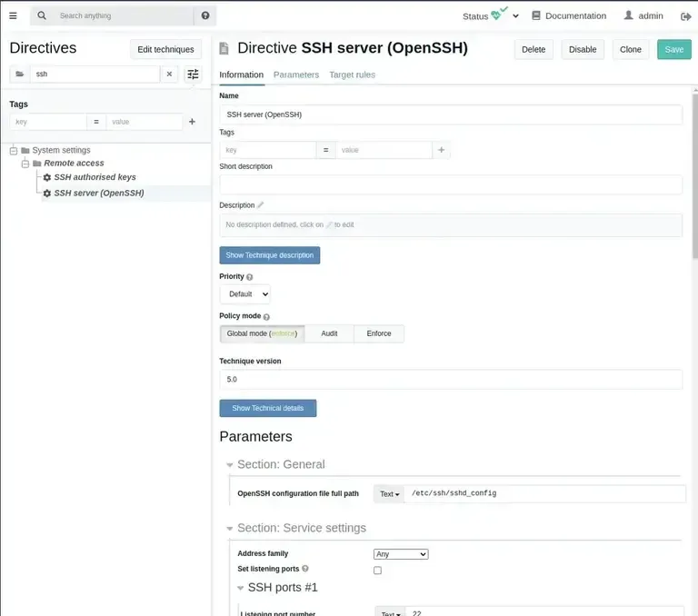Click the admin user icon
The image size is (698, 616).
click(x=628, y=15)
